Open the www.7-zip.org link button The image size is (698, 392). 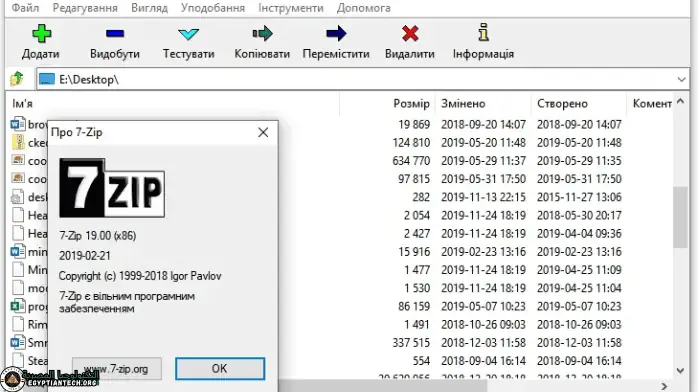click(117, 368)
